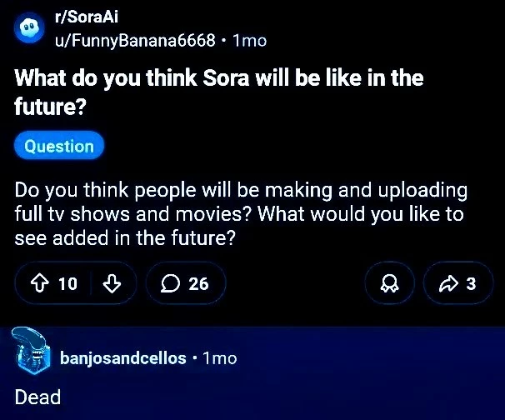Viewport: 505px width, 420px height.
Task: Click the upvote count showing 10
Action: tap(67, 284)
